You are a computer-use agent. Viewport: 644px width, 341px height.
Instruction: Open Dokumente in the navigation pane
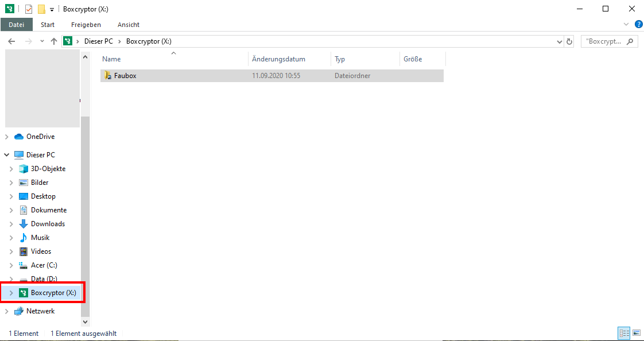coord(48,210)
